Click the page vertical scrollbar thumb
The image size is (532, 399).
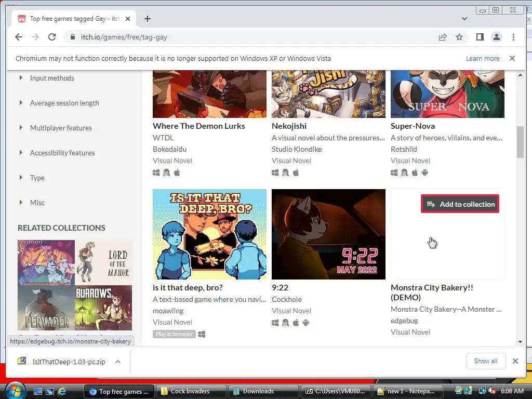coord(520,142)
